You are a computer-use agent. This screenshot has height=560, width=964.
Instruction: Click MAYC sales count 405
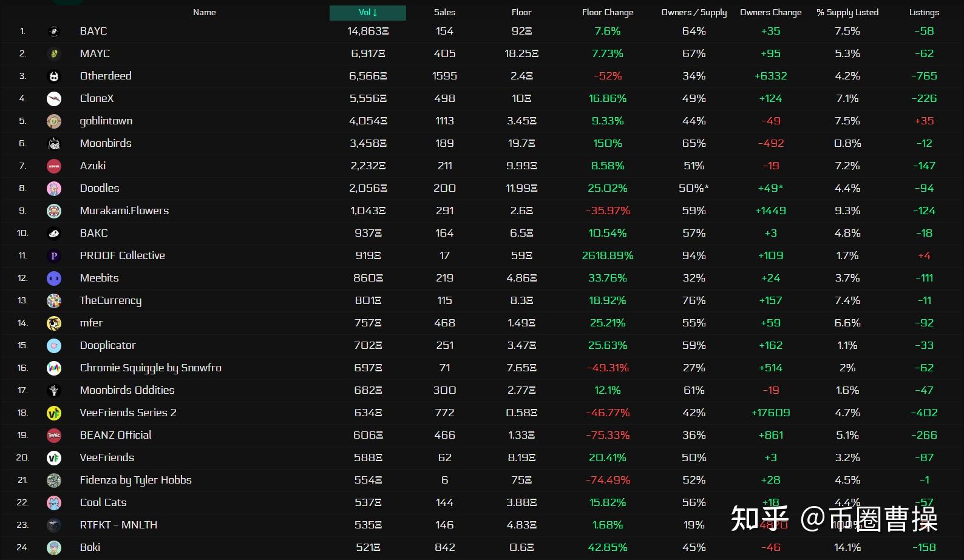(x=444, y=53)
